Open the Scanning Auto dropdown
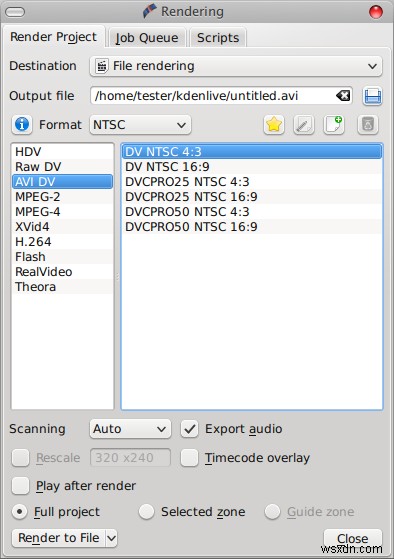This screenshot has width=394, height=559. [x=130, y=429]
